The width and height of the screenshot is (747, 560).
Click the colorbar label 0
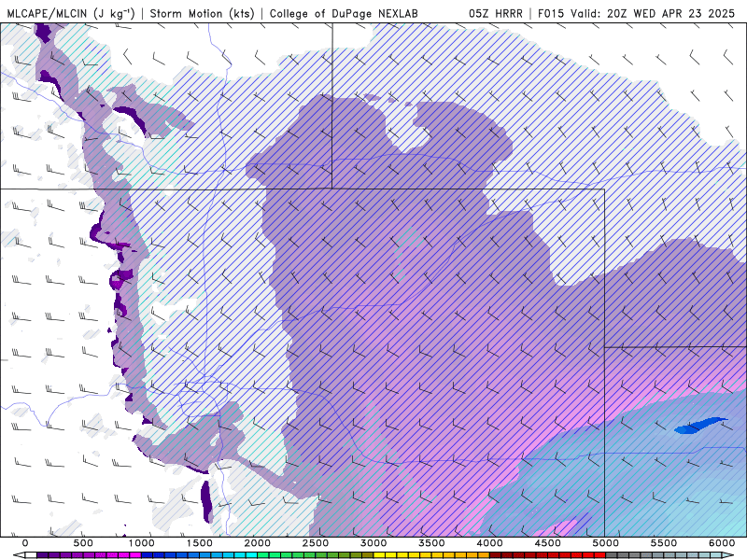click(25, 543)
